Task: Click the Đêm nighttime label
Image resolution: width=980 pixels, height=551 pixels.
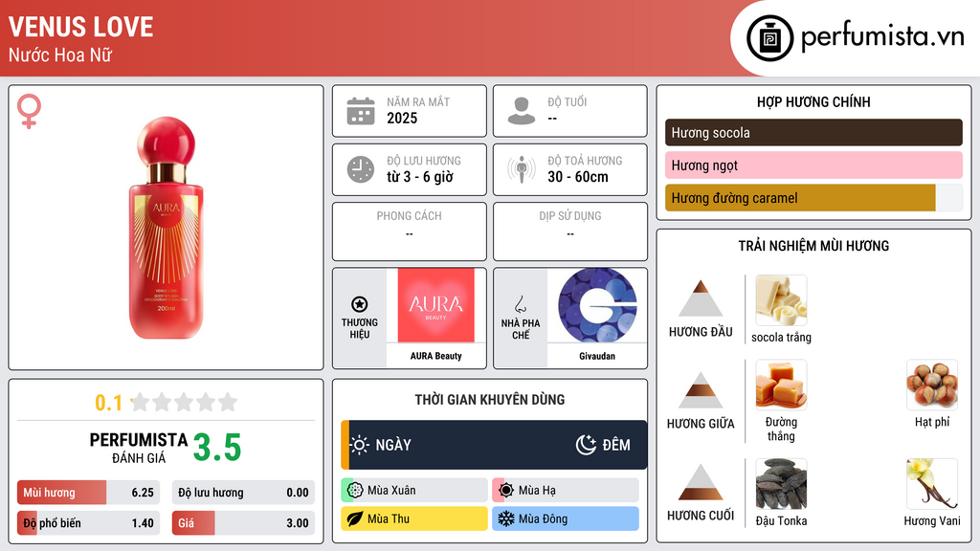Action: click(616, 445)
